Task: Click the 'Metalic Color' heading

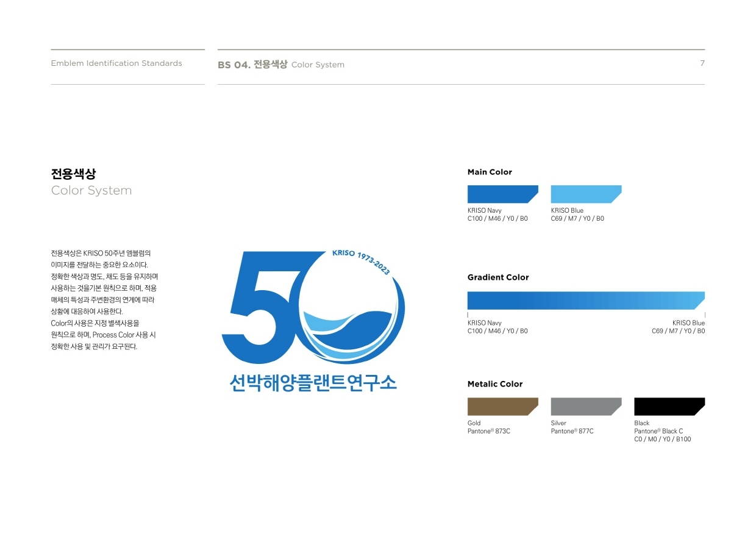Action: [x=495, y=384]
